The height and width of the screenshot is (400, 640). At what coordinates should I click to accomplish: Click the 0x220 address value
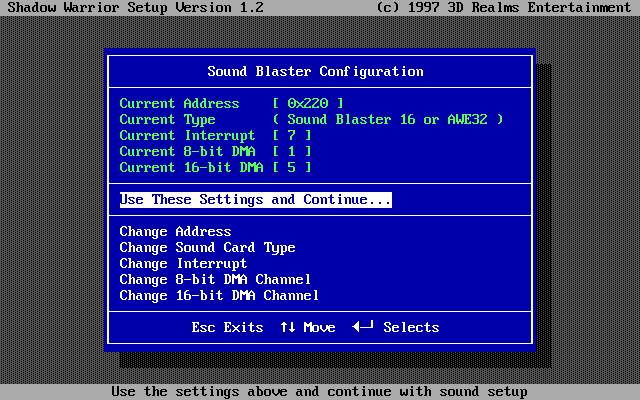307,103
